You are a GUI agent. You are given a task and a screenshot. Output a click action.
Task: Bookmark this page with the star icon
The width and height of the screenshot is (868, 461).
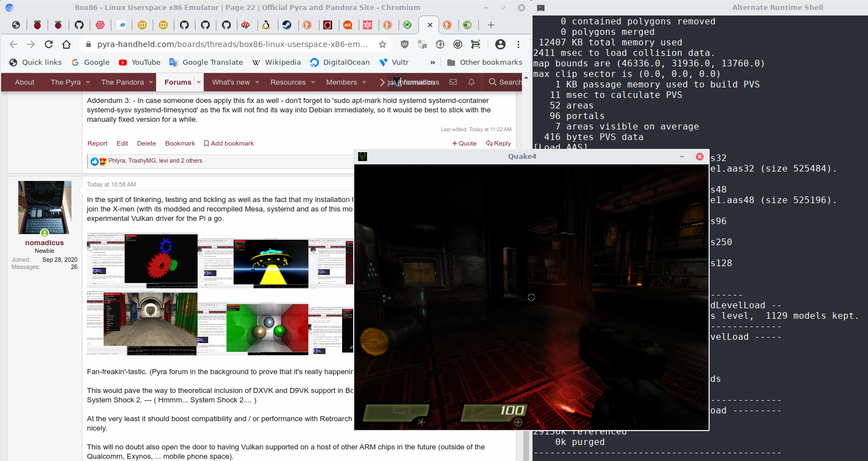[383, 44]
